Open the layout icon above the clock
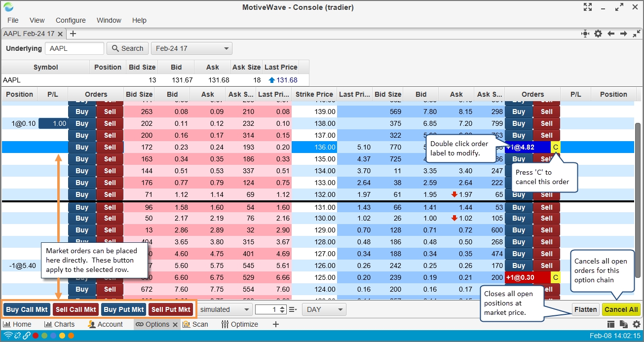 [x=611, y=324]
